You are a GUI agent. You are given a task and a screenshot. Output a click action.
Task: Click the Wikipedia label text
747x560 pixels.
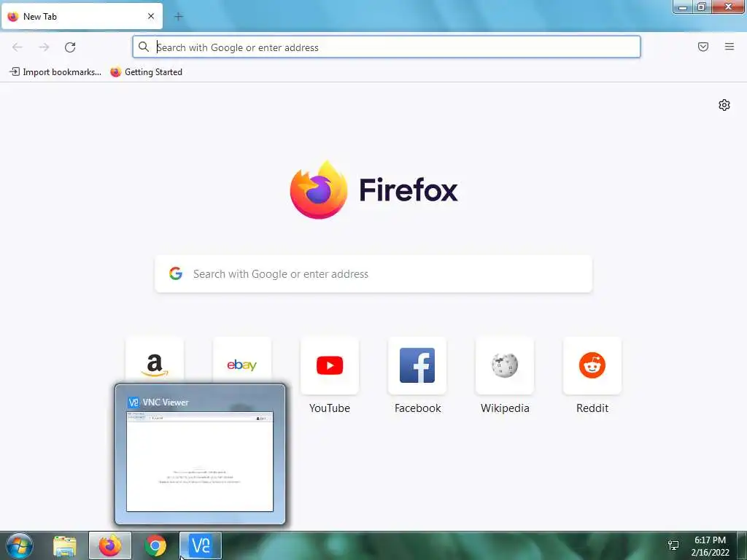pos(505,408)
